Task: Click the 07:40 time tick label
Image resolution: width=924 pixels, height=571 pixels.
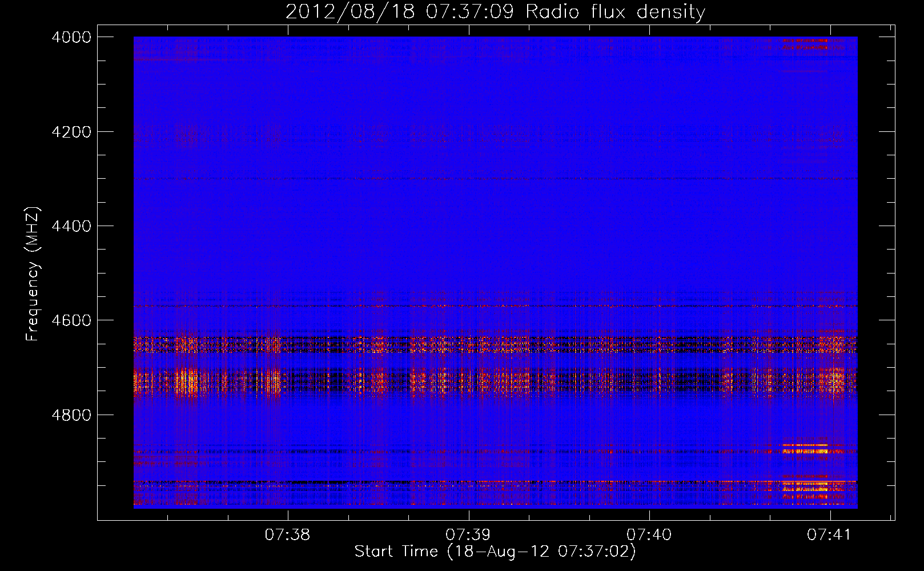Action: pyautogui.click(x=649, y=534)
